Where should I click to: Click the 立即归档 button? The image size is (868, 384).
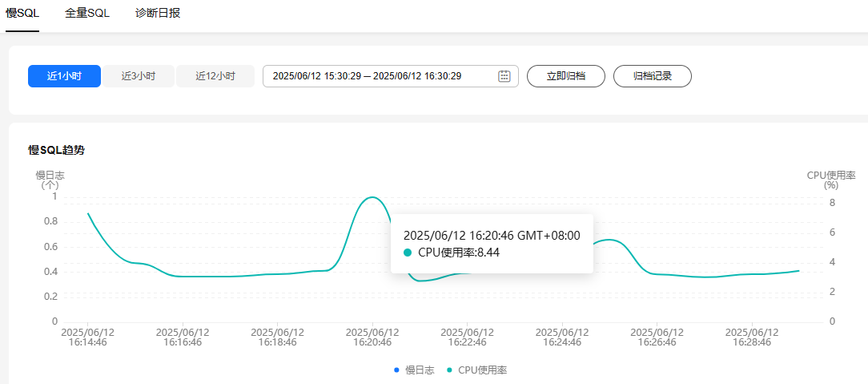(x=566, y=76)
